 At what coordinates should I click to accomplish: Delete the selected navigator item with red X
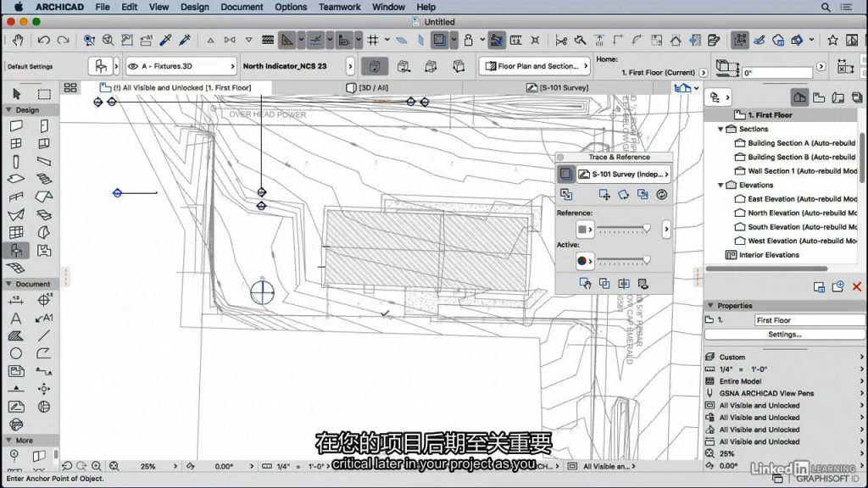pyautogui.click(x=857, y=286)
